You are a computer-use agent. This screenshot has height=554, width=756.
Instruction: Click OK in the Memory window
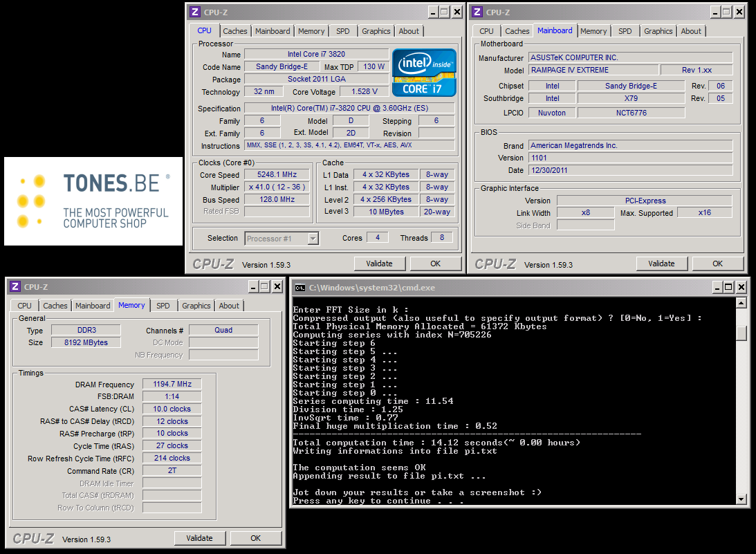tap(255, 538)
